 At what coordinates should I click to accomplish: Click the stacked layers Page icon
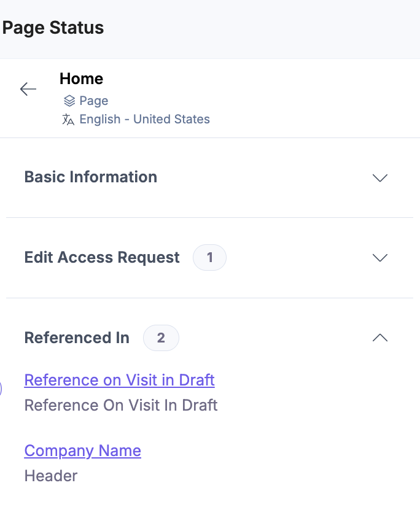69,101
